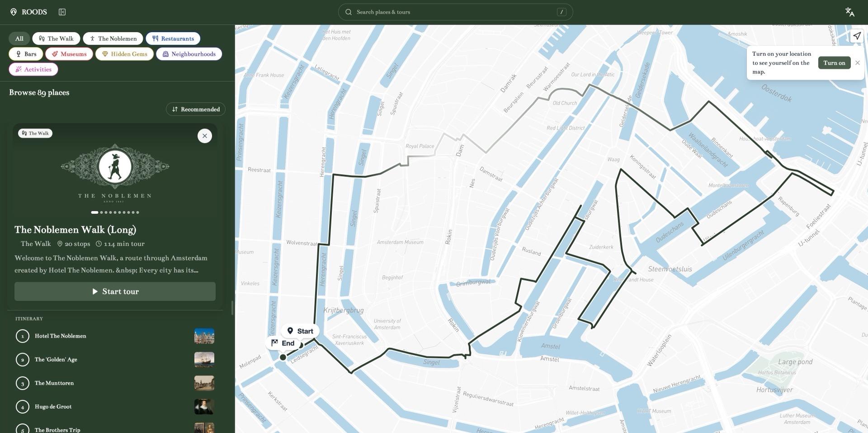The height and width of the screenshot is (433, 868).
Task: Dismiss the location prompt with X
Action: (858, 63)
